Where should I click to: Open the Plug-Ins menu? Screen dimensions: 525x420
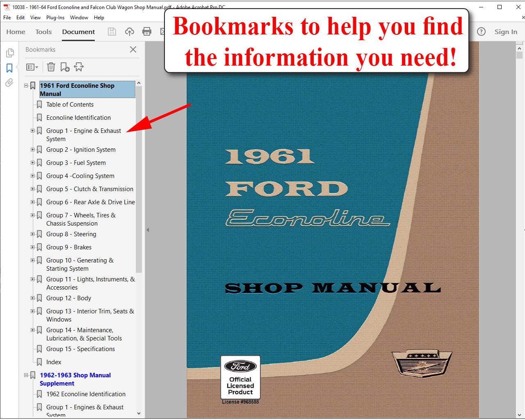coord(55,18)
